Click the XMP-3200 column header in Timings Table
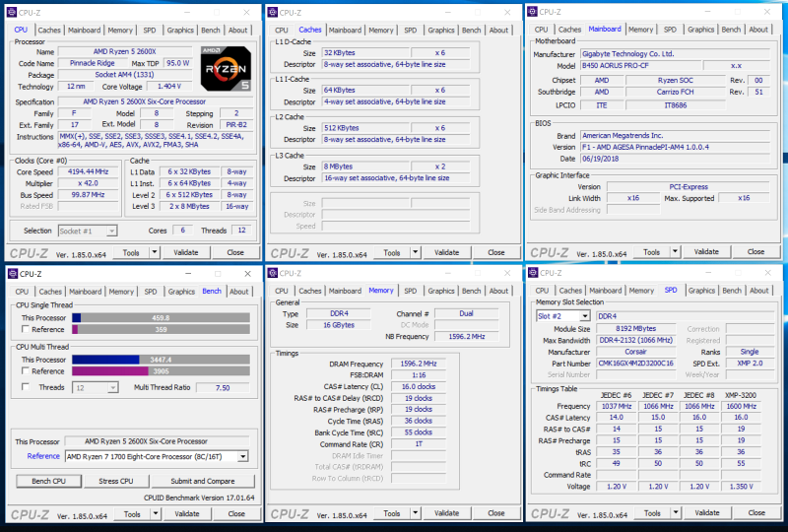Screen dimensions: 788x532 [741, 395]
